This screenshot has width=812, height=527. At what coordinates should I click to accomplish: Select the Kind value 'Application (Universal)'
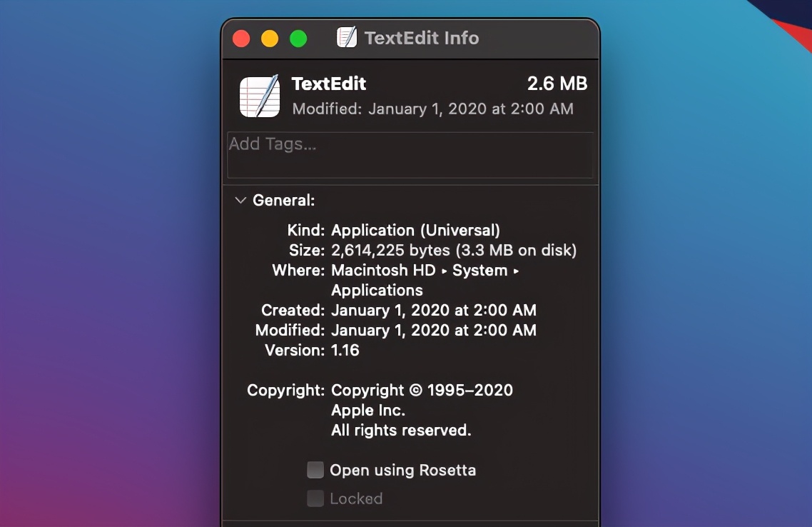pyautogui.click(x=415, y=231)
